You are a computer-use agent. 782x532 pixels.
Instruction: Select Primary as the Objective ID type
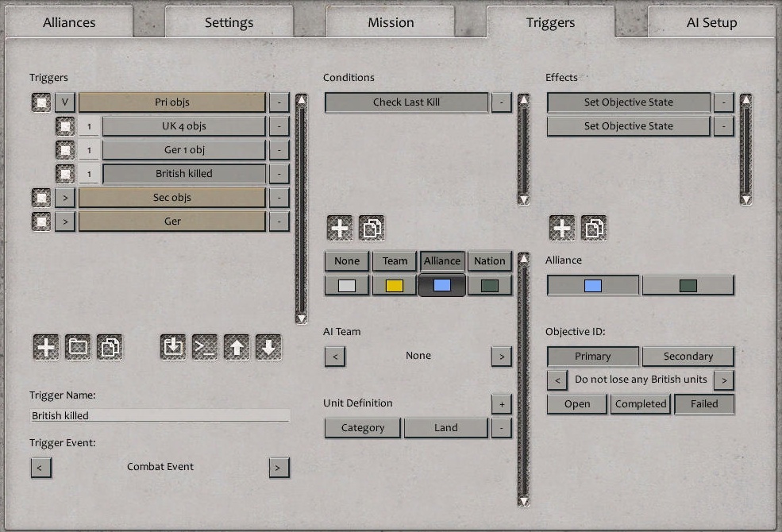pos(592,356)
